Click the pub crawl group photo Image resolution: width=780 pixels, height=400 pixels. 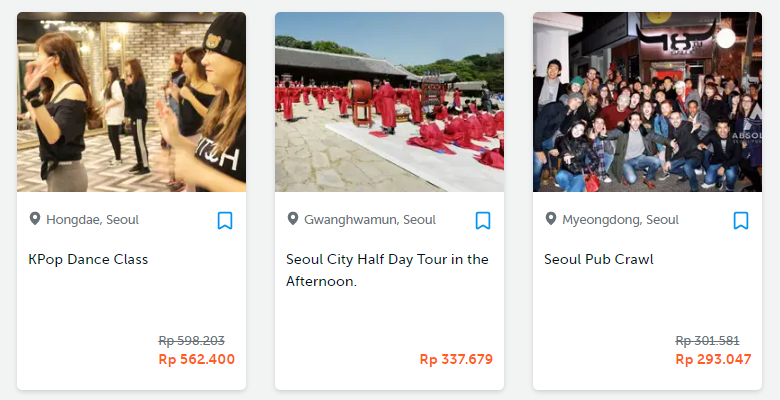647,102
